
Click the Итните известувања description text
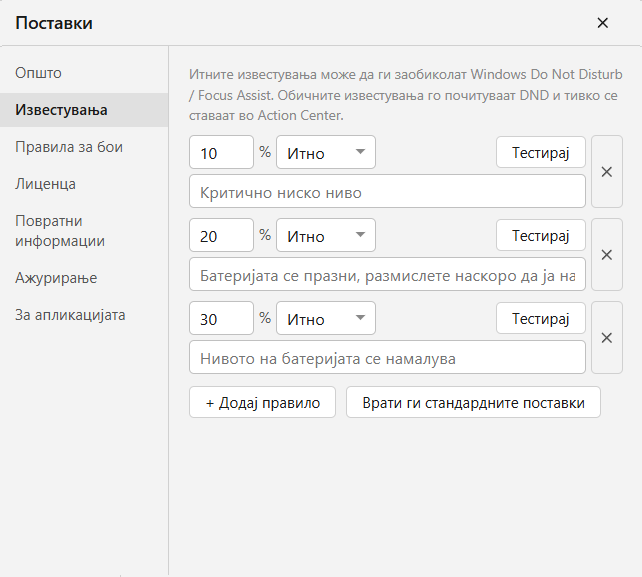point(405,95)
